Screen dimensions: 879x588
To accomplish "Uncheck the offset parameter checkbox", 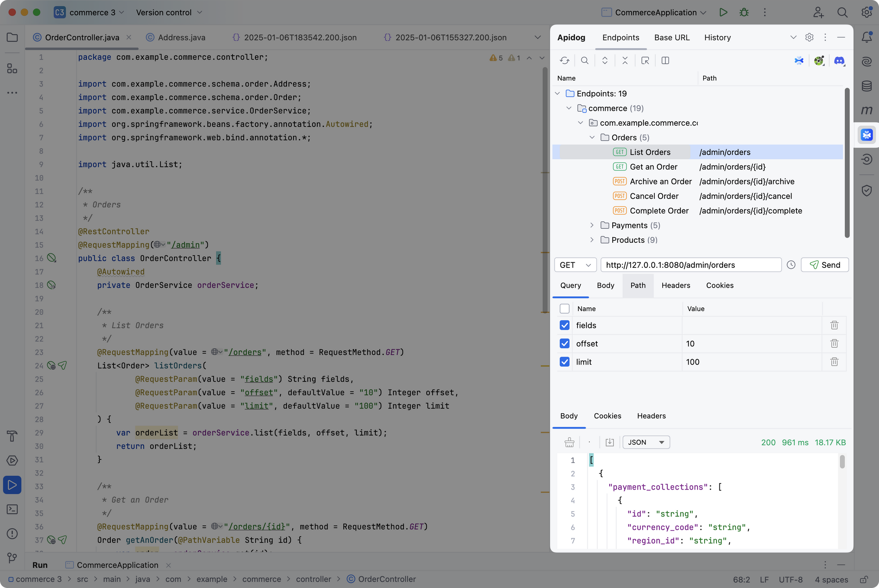I will (565, 343).
